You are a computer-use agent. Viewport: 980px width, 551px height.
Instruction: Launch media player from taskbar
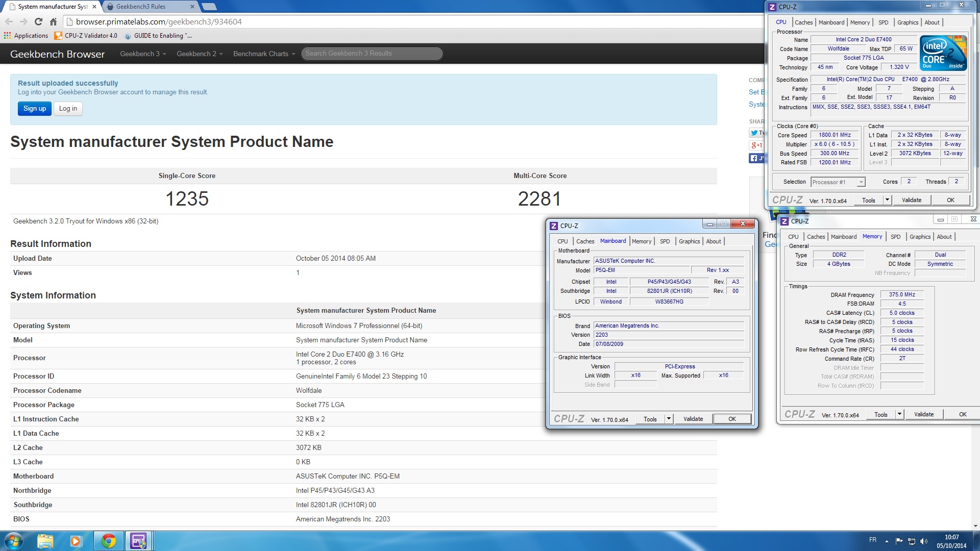point(76,541)
